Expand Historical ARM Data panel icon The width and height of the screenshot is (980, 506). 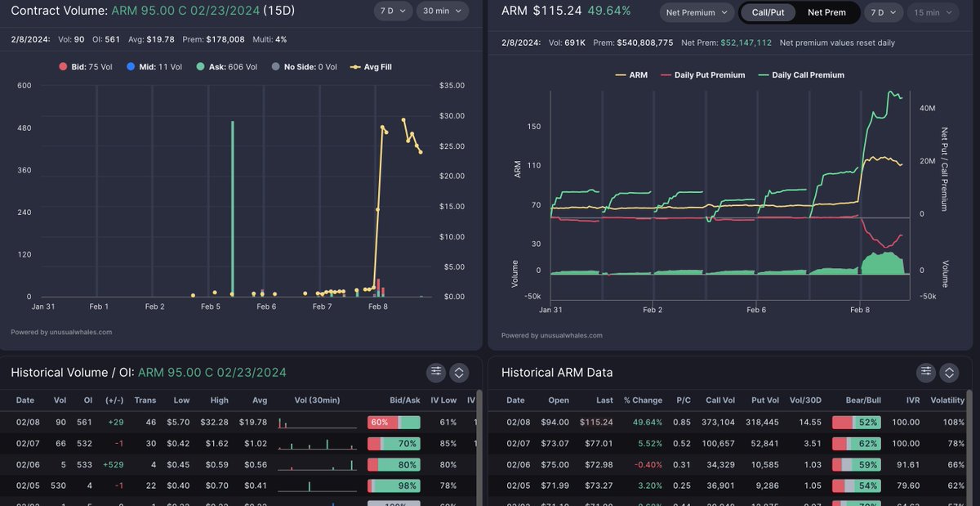pos(949,372)
